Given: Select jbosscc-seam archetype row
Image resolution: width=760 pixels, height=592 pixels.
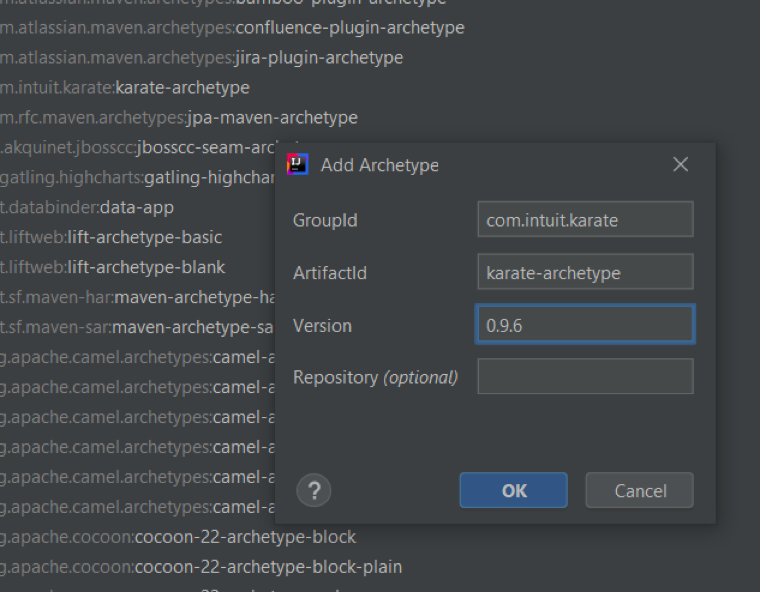Looking at the screenshot, I should 138,148.
